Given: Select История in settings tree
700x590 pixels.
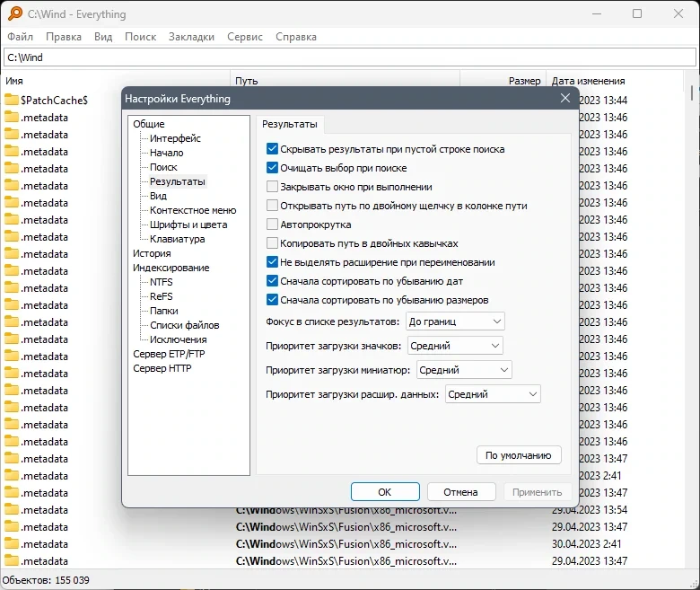Looking at the screenshot, I should point(152,253).
